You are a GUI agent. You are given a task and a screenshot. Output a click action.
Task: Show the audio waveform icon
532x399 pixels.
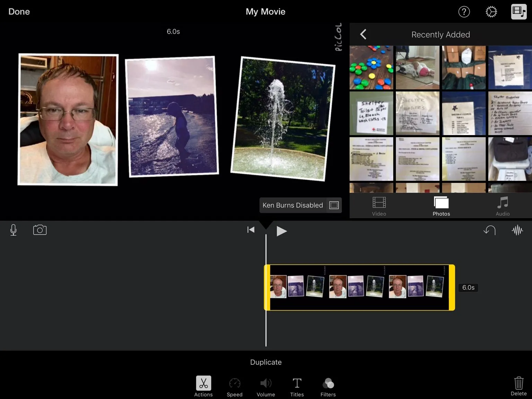tap(517, 230)
